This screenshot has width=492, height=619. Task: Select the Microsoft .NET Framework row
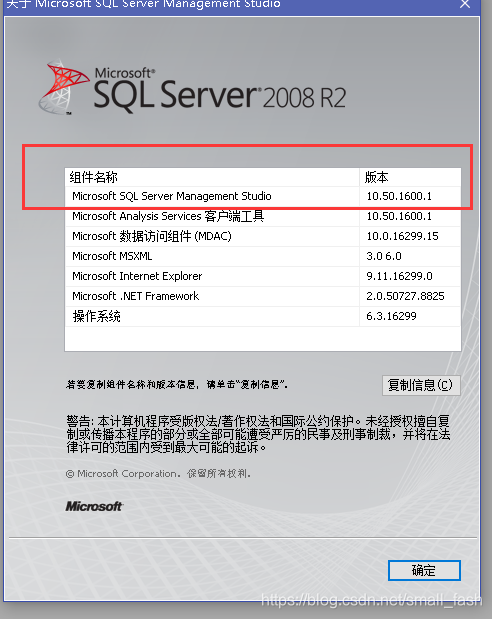click(x=263, y=296)
